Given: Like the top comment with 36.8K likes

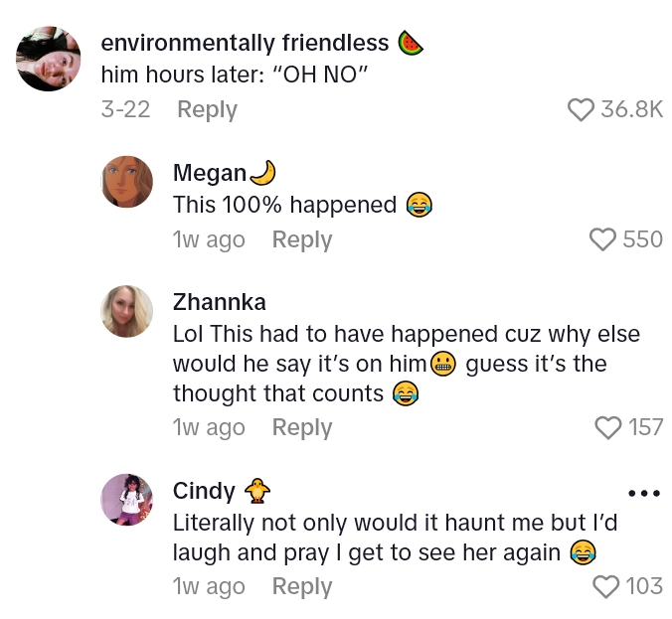Looking at the screenshot, I should tap(581, 109).
